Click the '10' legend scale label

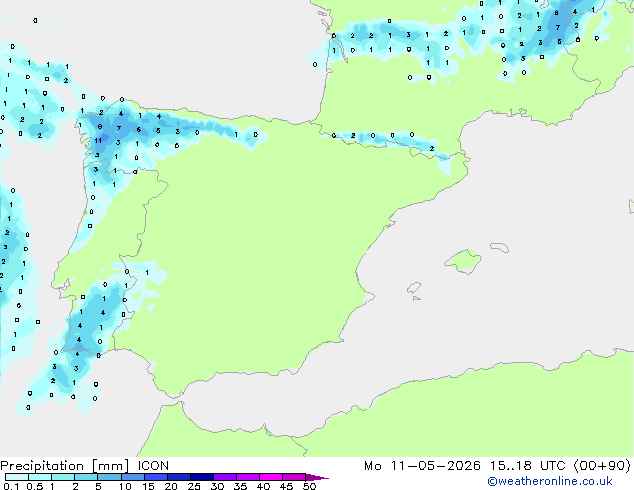tap(125, 486)
